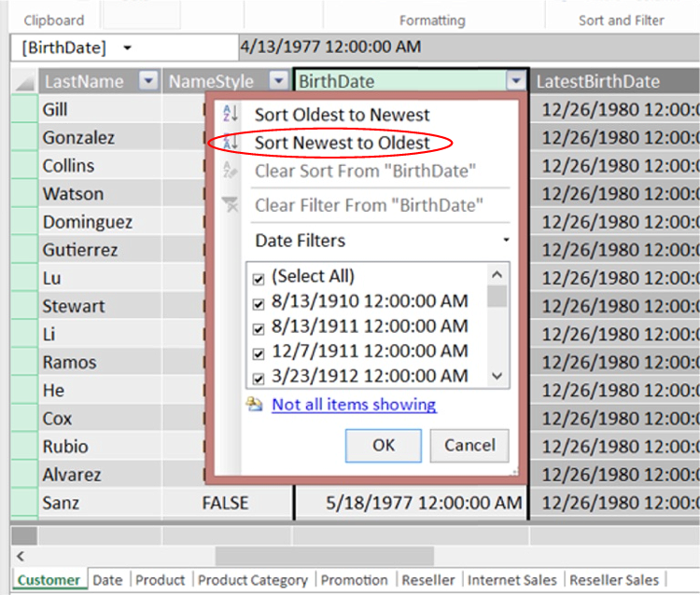Screen dimensions: 700x595
Task: Open the NameStyle column filter dropdown
Action: coord(279,81)
